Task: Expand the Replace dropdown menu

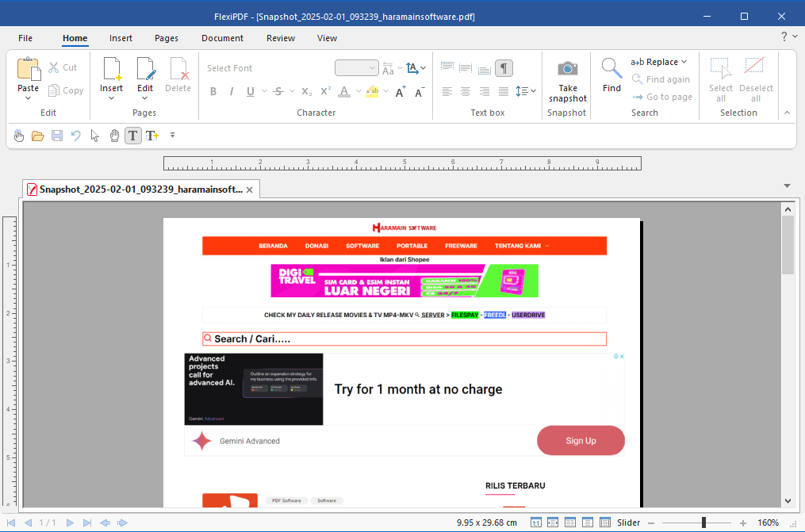Action: point(684,62)
